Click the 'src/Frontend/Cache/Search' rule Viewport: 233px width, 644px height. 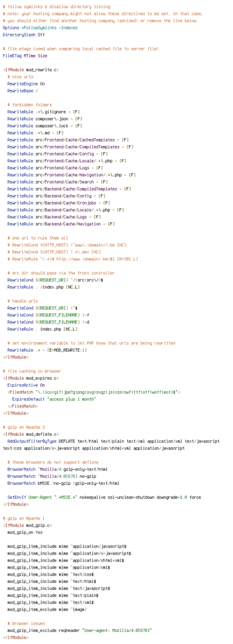pos(57,182)
